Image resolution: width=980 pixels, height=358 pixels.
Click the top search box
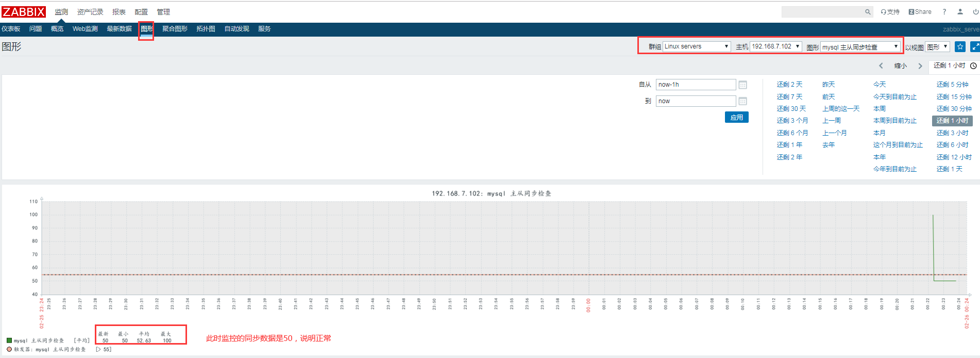822,12
